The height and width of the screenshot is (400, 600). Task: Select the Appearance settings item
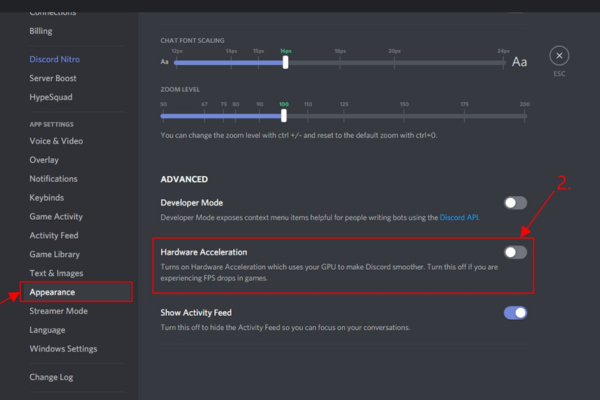pyautogui.click(x=77, y=292)
